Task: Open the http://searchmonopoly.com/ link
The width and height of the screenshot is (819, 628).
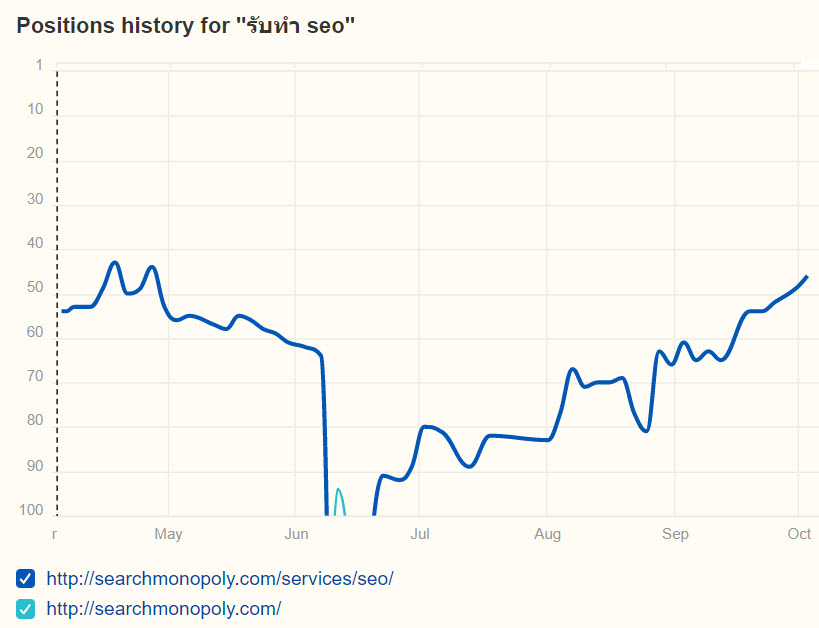Action: [164, 608]
